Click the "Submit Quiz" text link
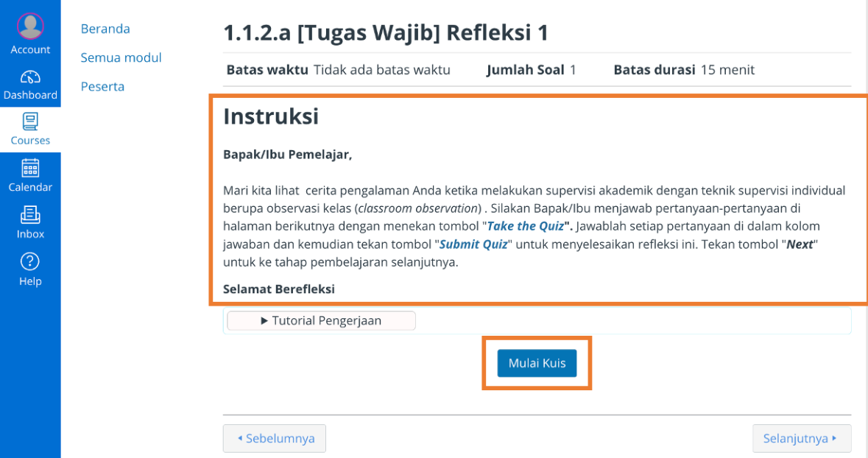 pyautogui.click(x=473, y=244)
